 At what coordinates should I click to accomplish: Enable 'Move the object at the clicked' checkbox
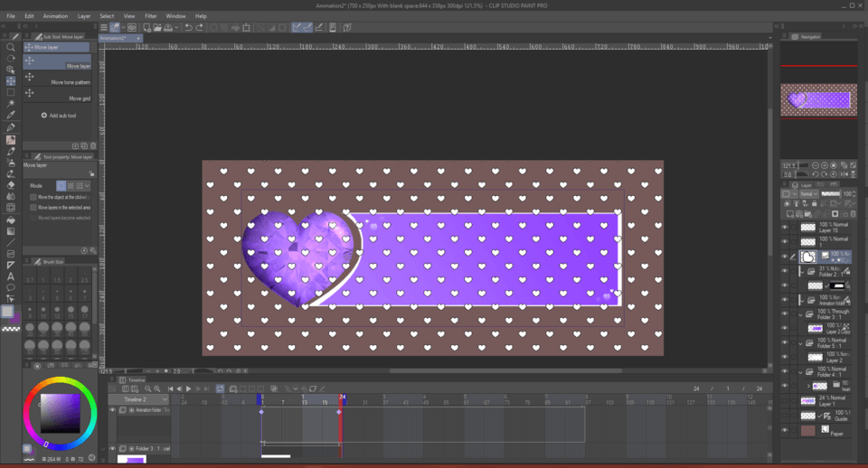33,196
